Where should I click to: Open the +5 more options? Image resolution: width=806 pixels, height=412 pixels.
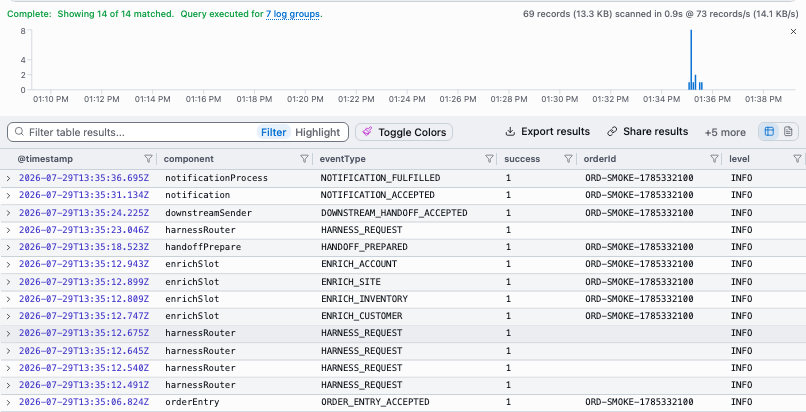click(725, 132)
